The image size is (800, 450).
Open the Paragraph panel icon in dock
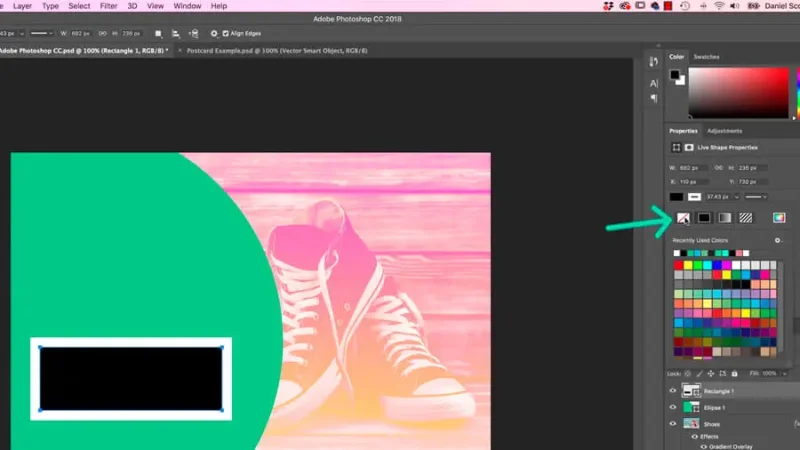(654, 98)
